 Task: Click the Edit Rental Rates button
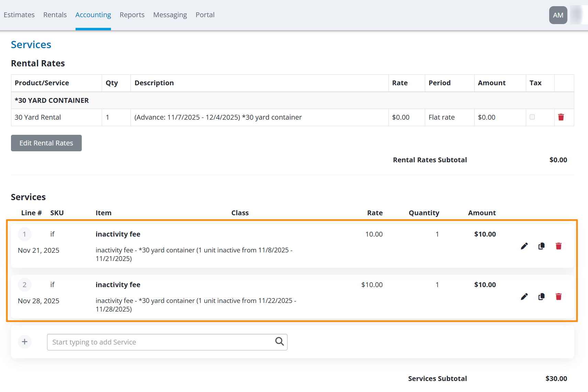(x=46, y=143)
